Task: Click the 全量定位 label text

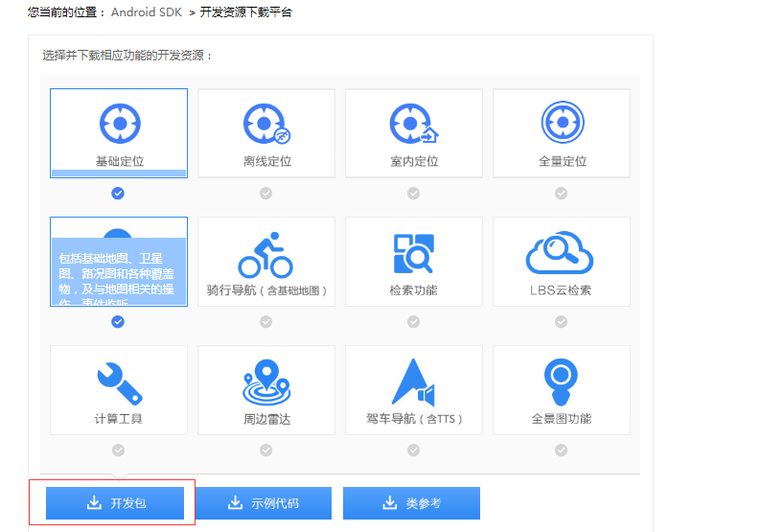Action: point(563,161)
